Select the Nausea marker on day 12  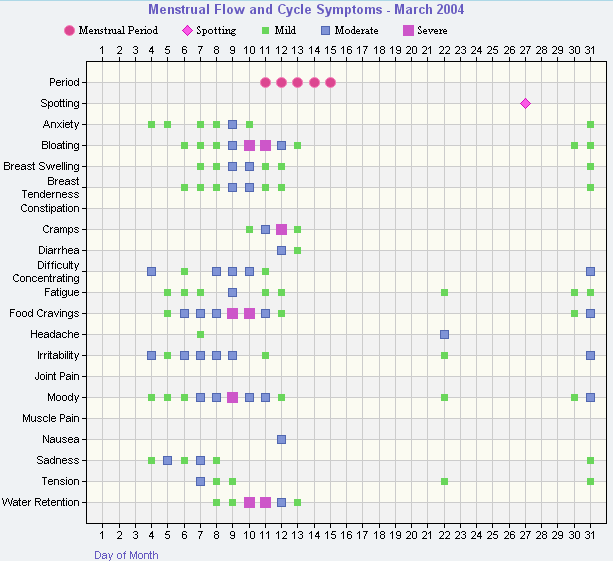pos(282,439)
